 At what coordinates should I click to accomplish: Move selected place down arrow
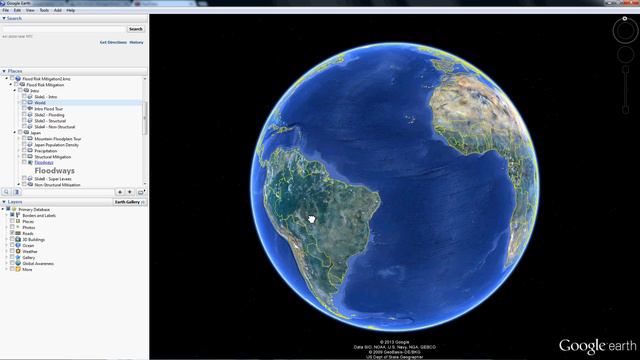tap(130, 192)
